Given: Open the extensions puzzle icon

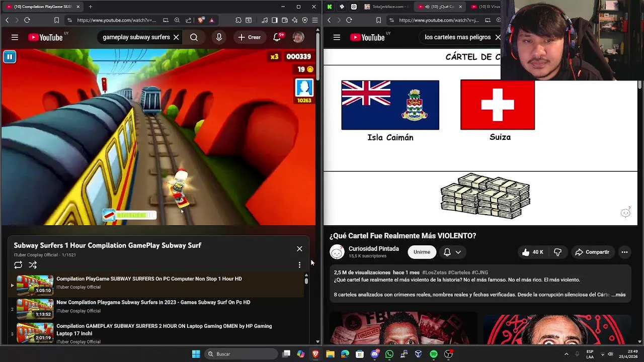Looking at the screenshot, I should click(238, 20).
